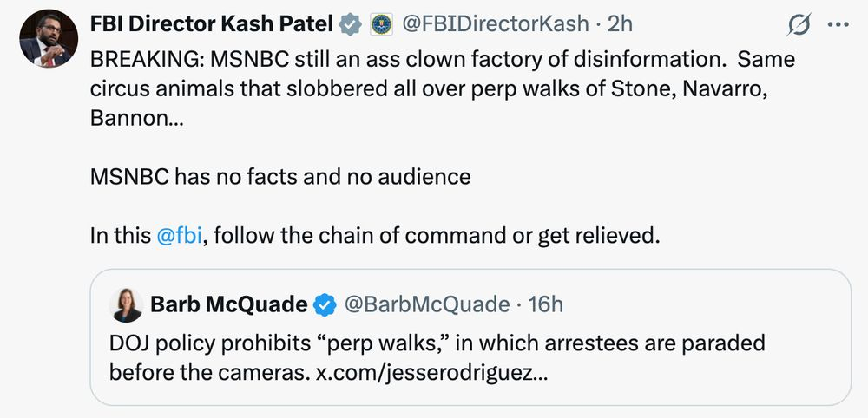This screenshot has height=418, width=868.
Task: Click the 2h timestamp on the post
Action: pos(621,25)
